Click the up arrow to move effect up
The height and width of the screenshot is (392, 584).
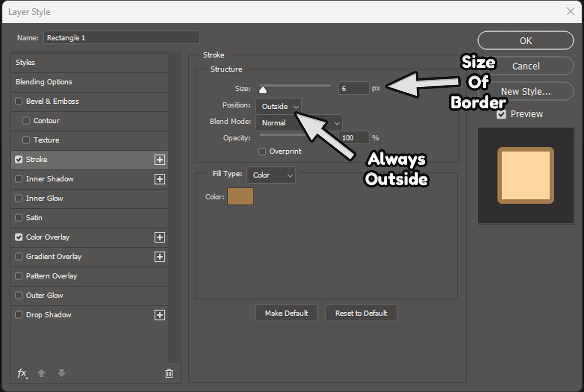(41, 373)
